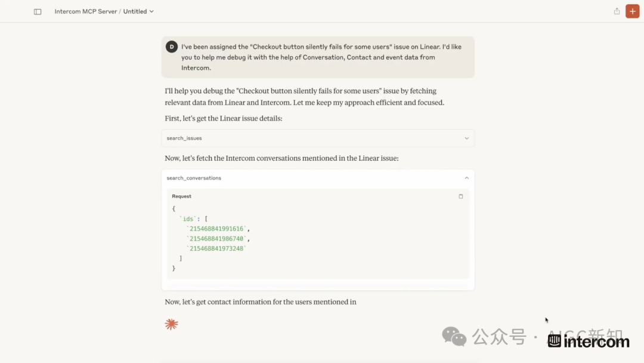This screenshot has width=644, height=363.
Task: Select conversation id 215468841973248
Action: tap(216, 248)
